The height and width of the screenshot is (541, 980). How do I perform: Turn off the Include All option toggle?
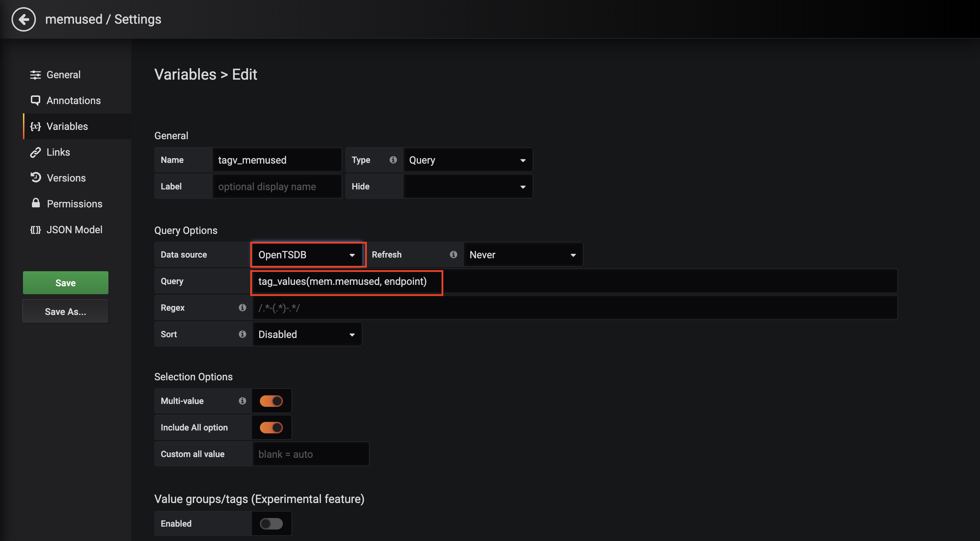[271, 427]
